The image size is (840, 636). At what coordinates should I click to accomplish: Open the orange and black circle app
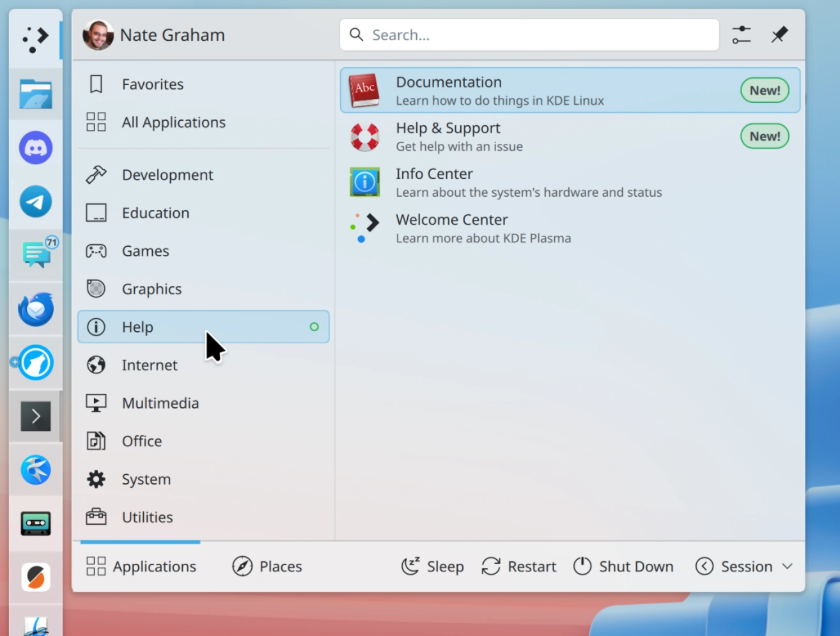(x=35, y=577)
